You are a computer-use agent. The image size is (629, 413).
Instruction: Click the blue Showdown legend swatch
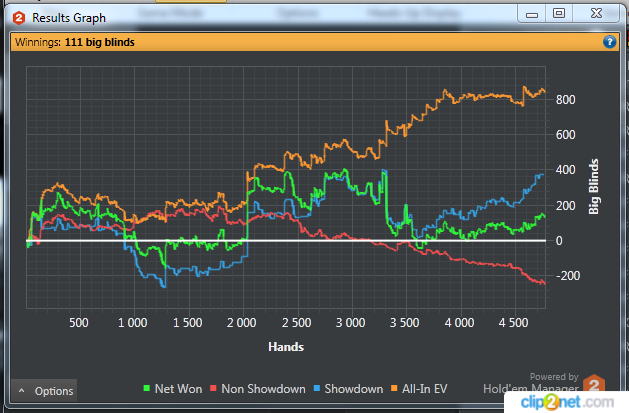[x=317, y=388]
